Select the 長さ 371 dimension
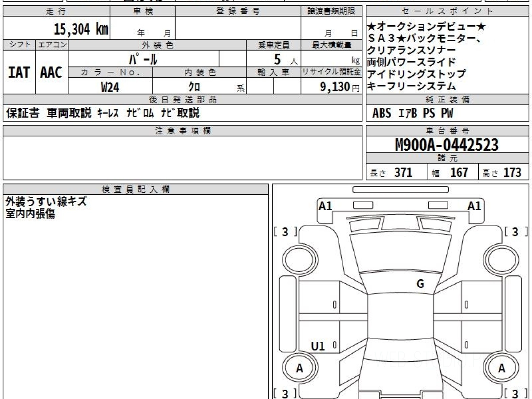The height and width of the screenshot is (399, 532). tap(391, 172)
